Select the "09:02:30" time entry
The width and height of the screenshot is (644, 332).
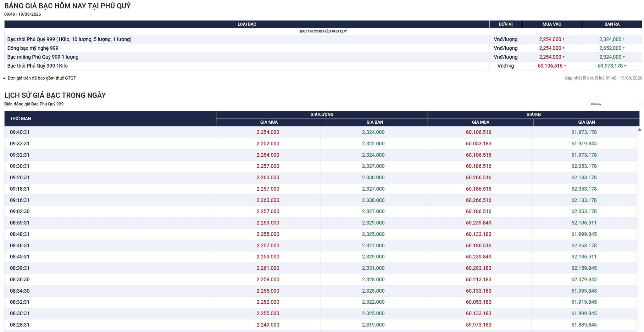pyautogui.click(x=19, y=211)
